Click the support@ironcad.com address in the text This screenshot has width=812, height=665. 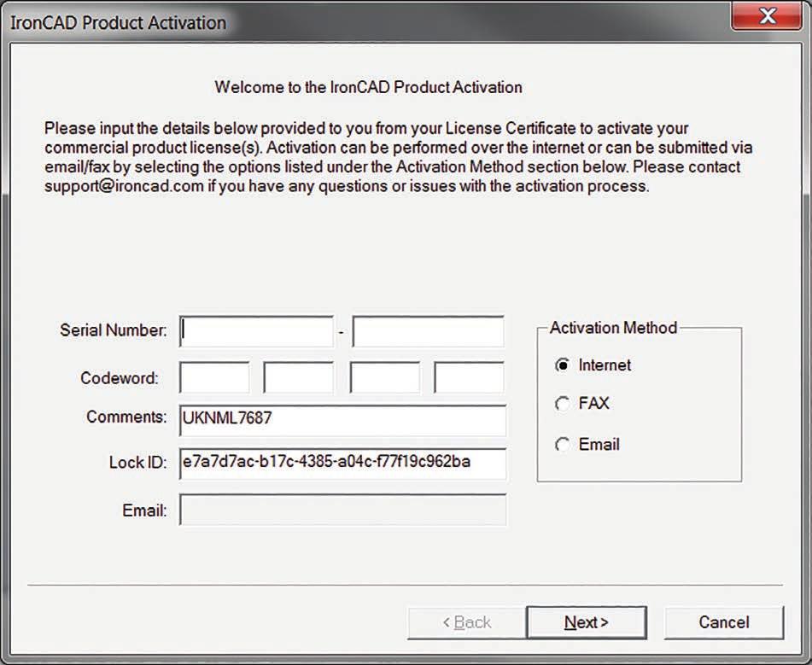[x=125, y=186]
